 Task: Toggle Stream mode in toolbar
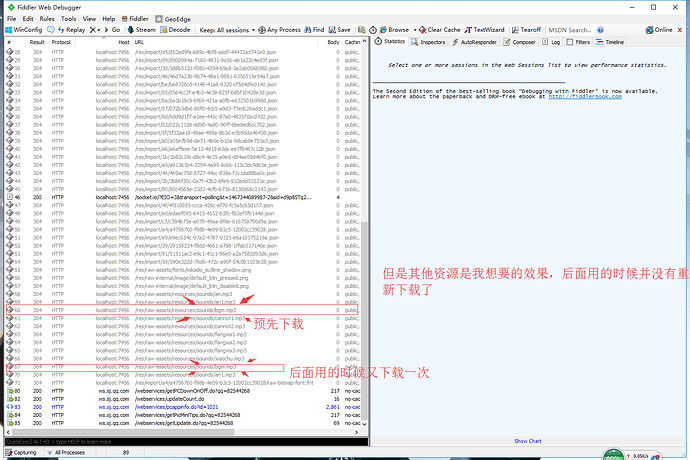pos(141,30)
